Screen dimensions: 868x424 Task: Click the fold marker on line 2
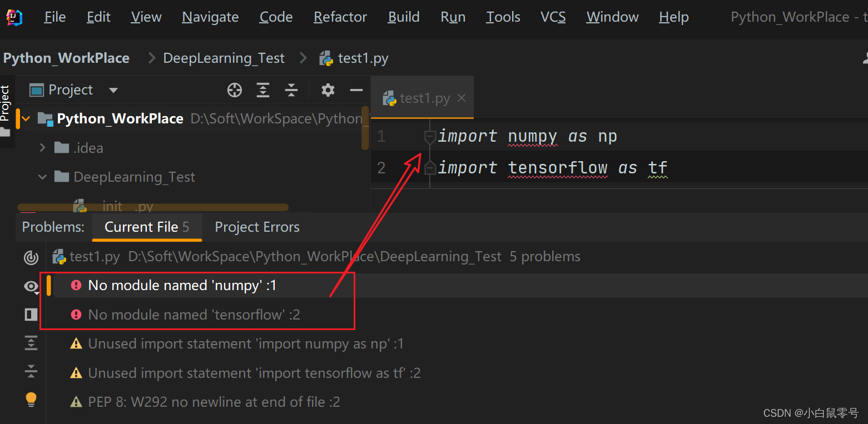click(x=430, y=167)
